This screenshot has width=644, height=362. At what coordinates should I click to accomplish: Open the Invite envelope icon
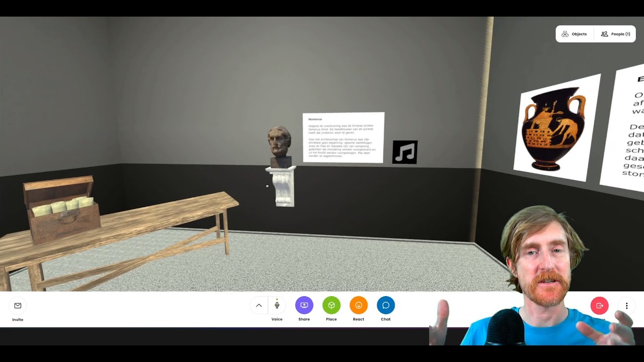(x=18, y=305)
